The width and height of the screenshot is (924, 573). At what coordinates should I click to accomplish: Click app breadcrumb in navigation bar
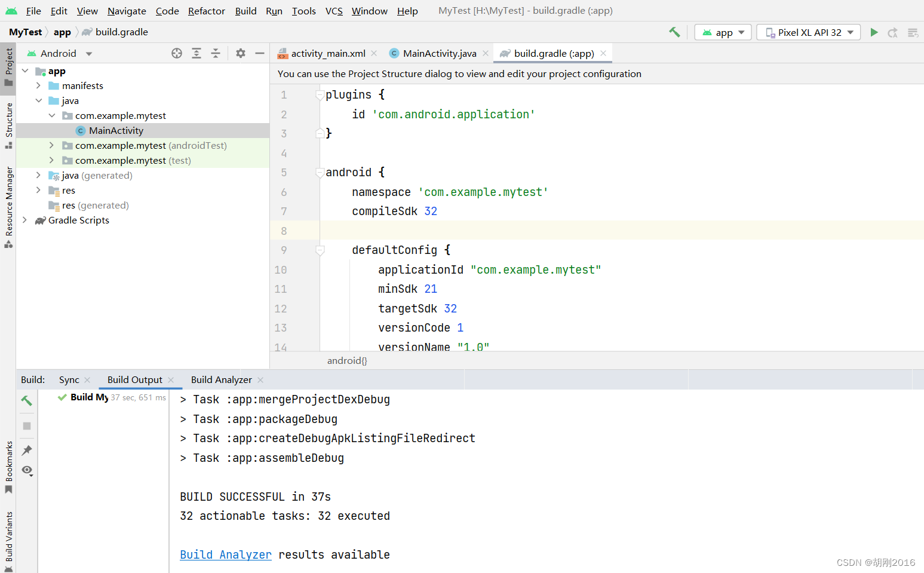62,32
